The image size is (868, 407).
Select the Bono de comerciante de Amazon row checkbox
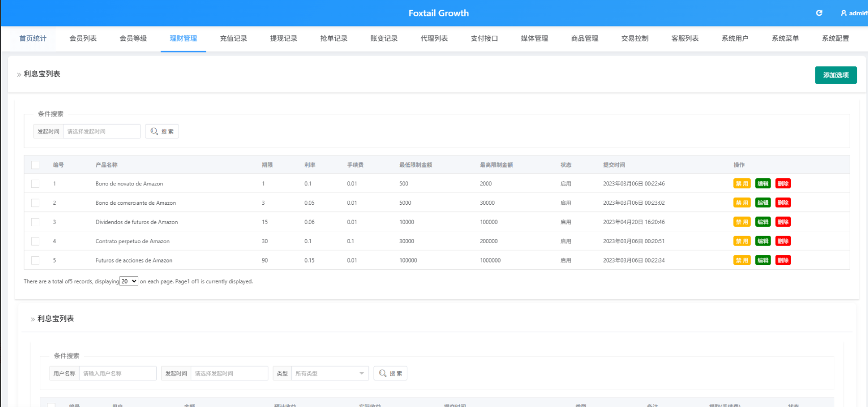(x=35, y=203)
